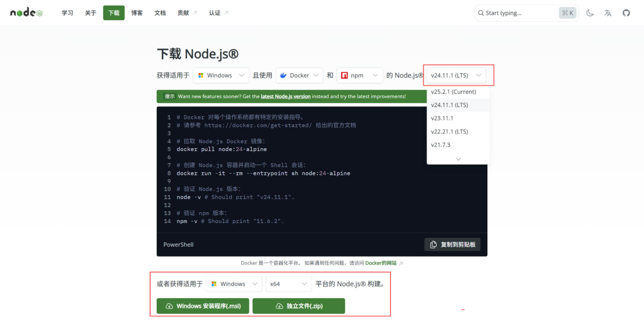Image resolution: width=644 pixels, height=324 pixels.
Task: Click download icon on Windows .msi button
Action: click(169, 306)
